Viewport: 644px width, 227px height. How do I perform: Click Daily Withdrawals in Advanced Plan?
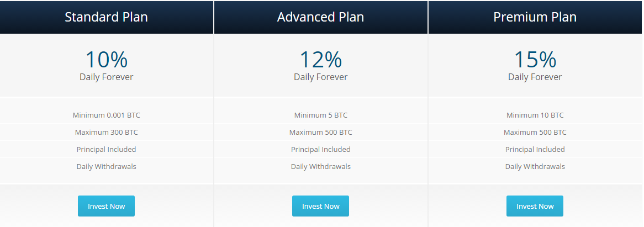click(320, 166)
